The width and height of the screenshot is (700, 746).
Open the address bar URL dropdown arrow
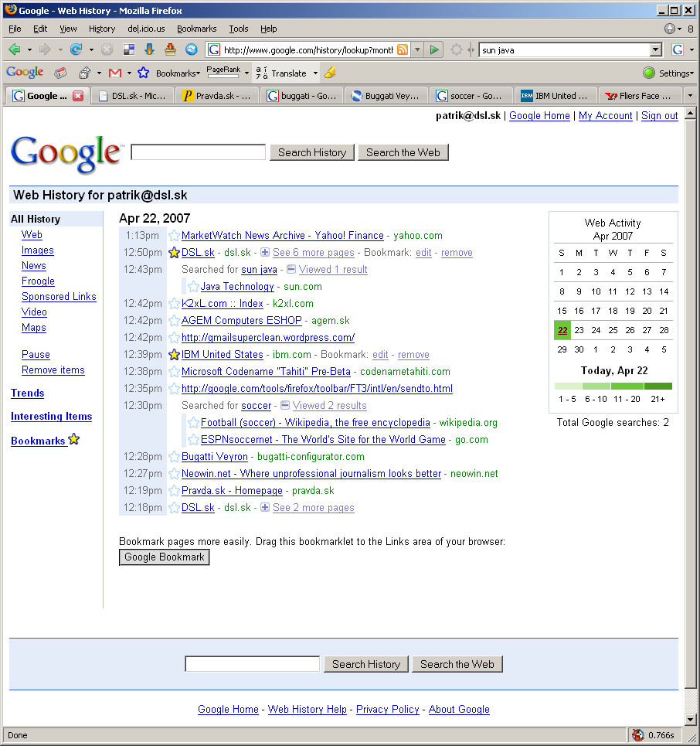pos(417,49)
